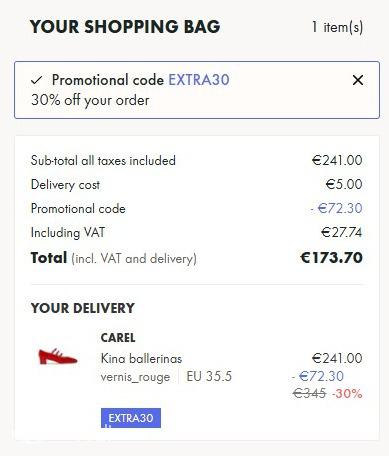Click the 1 item(s) counter
The width and height of the screenshot is (389, 456).
337,27
